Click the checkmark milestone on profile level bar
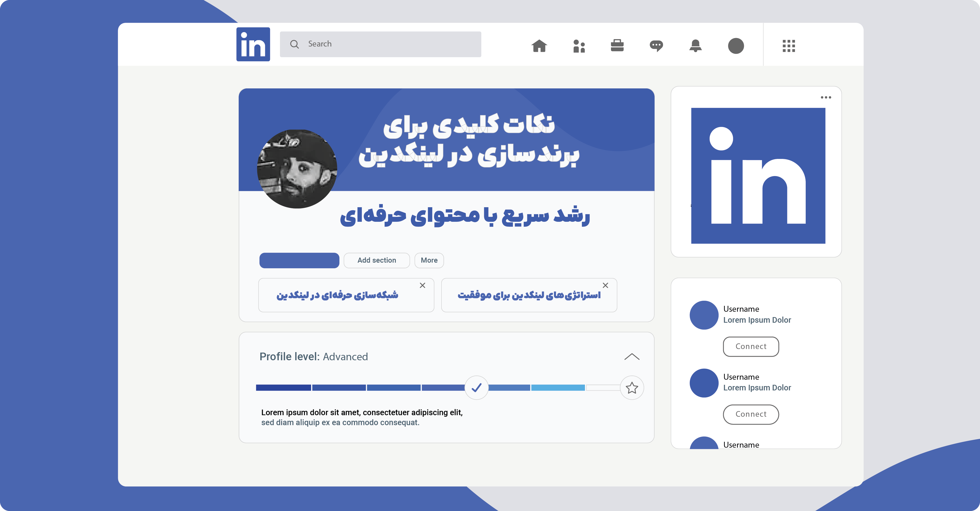The image size is (980, 511). [x=476, y=388]
